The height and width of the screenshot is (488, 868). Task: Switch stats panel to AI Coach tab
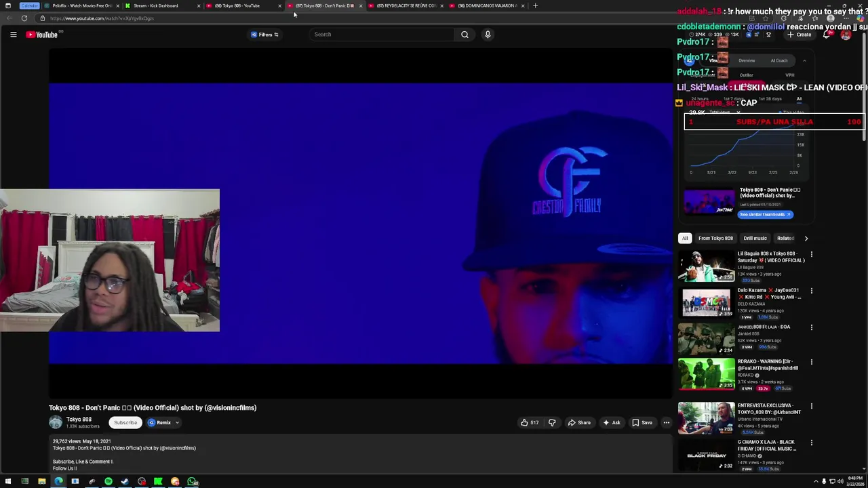tap(779, 61)
